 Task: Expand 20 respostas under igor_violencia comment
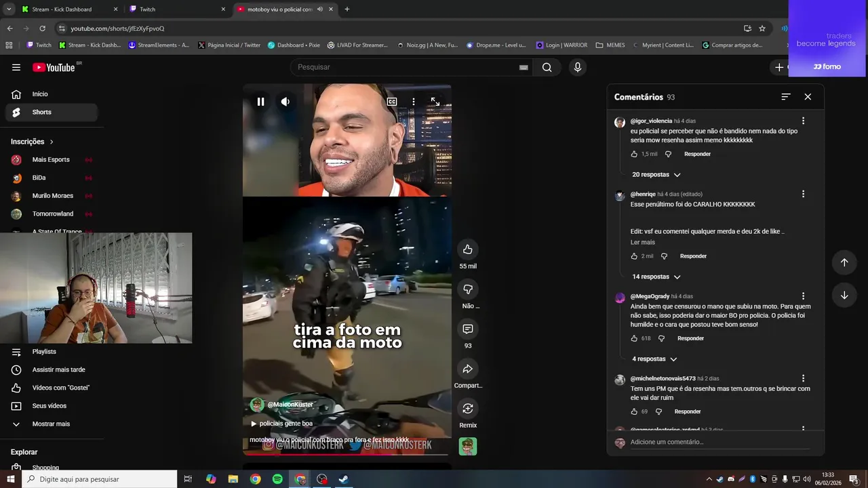(656, 175)
